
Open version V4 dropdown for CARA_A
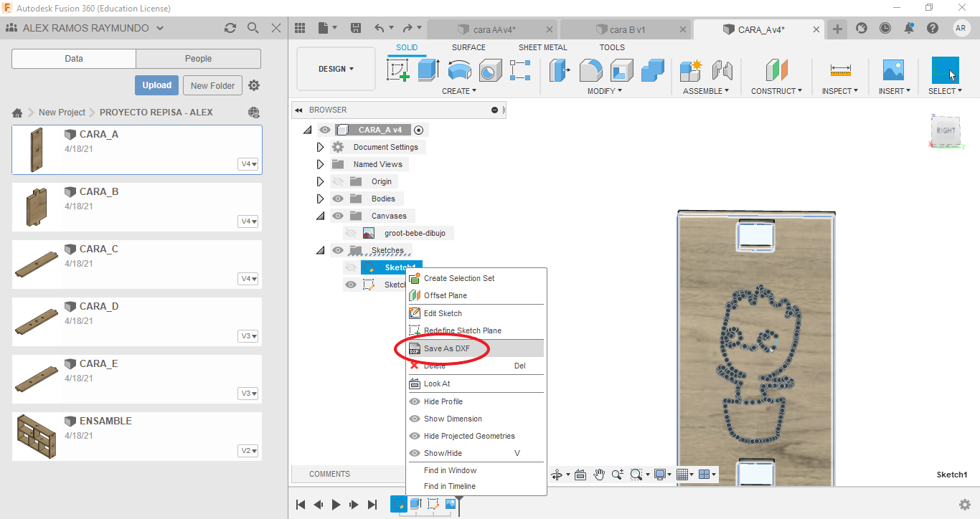pyautogui.click(x=248, y=164)
